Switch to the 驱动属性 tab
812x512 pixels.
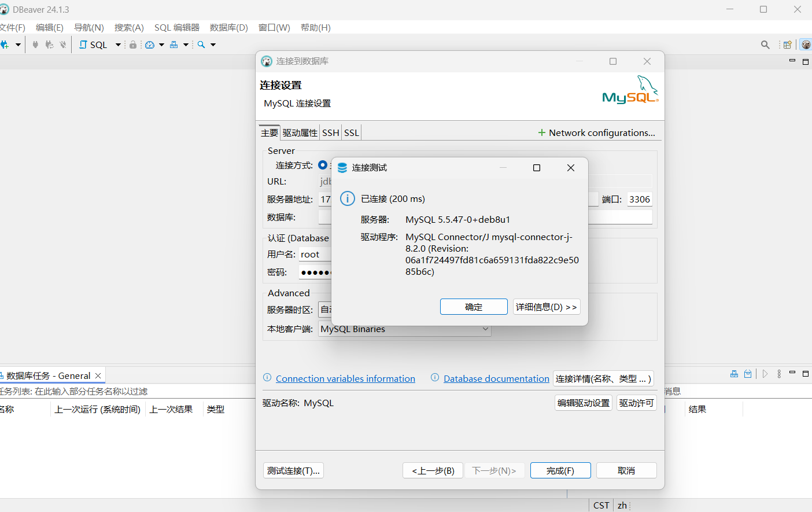click(300, 132)
